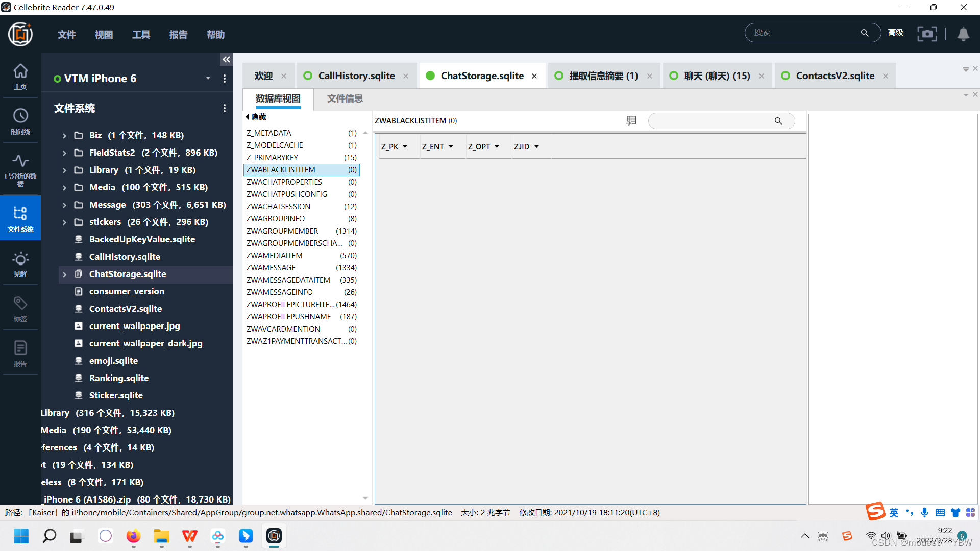Click the table column layout icon
Screen dimensions: 980x551
tap(631, 120)
